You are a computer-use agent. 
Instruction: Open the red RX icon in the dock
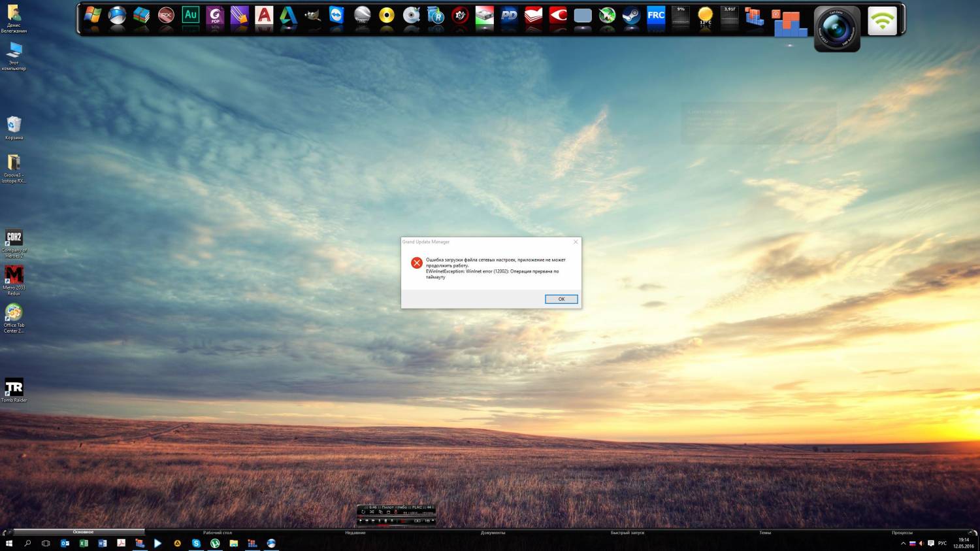click(x=166, y=16)
